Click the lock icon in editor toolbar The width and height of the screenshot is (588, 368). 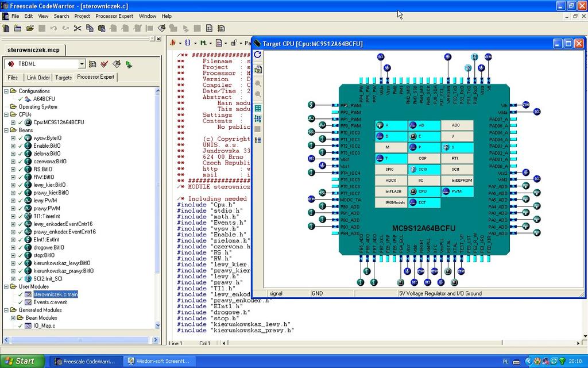[x=234, y=43]
